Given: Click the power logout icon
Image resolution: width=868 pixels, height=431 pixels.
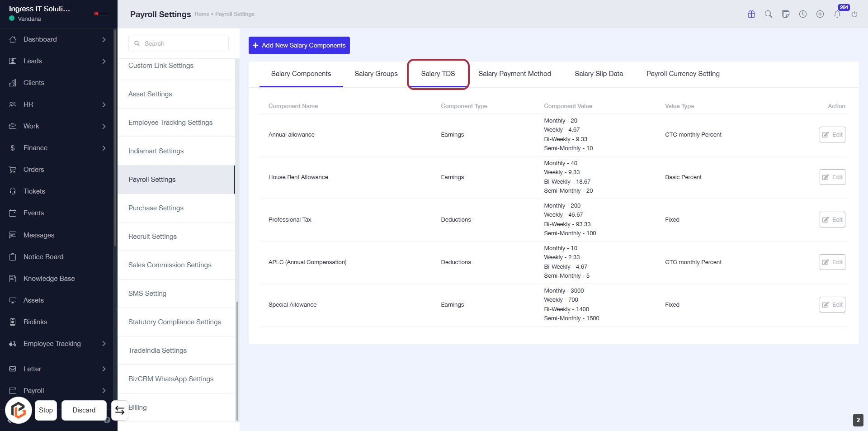Looking at the screenshot, I should pyautogui.click(x=854, y=14).
